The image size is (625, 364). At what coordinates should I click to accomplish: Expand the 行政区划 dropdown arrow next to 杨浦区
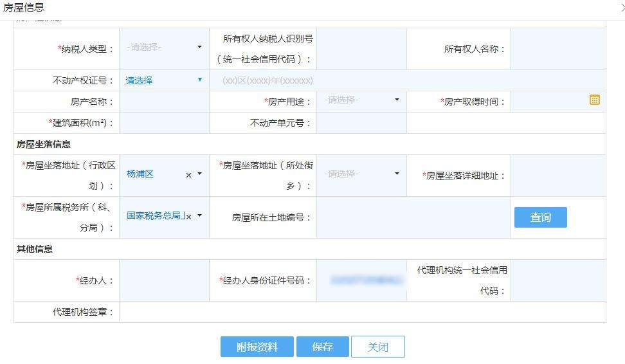tap(200, 174)
